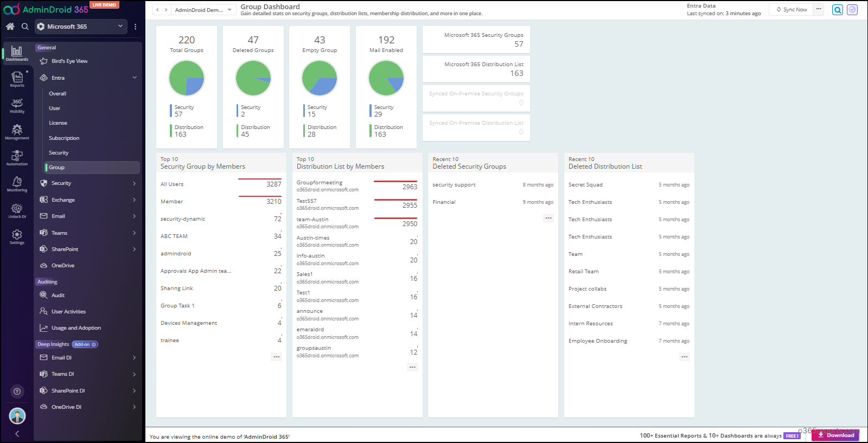Screen dimensions: 868x443
Task: Open Microsoft 365 Distribution List card
Action: pos(476,69)
